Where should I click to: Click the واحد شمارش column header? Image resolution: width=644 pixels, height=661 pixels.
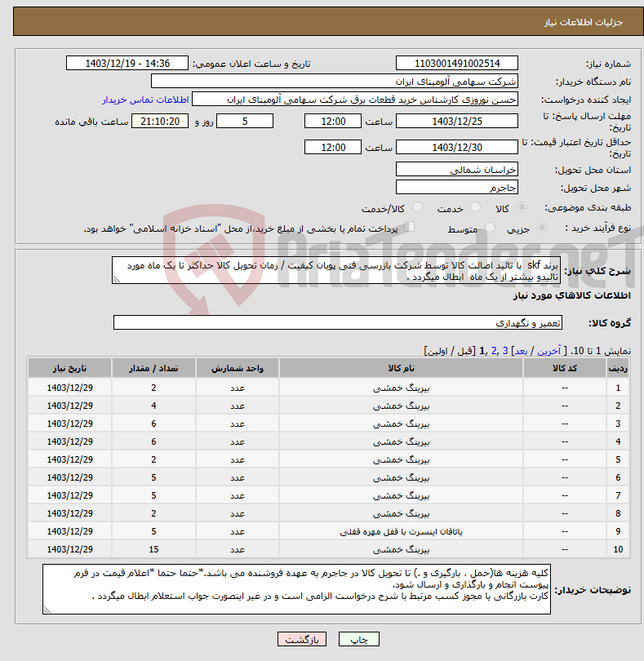tap(238, 368)
